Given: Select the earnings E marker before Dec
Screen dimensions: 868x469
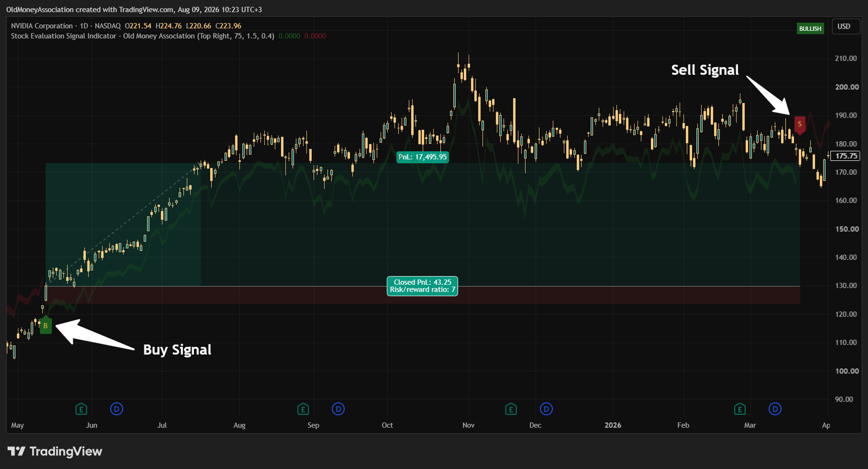Looking at the screenshot, I should tap(511, 409).
